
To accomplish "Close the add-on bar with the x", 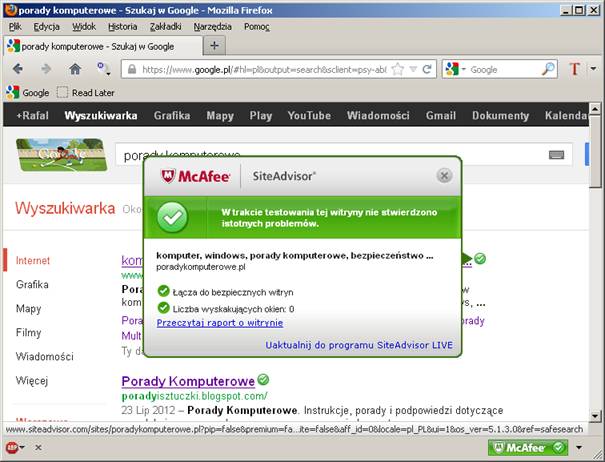I will click(x=38, y=448).
